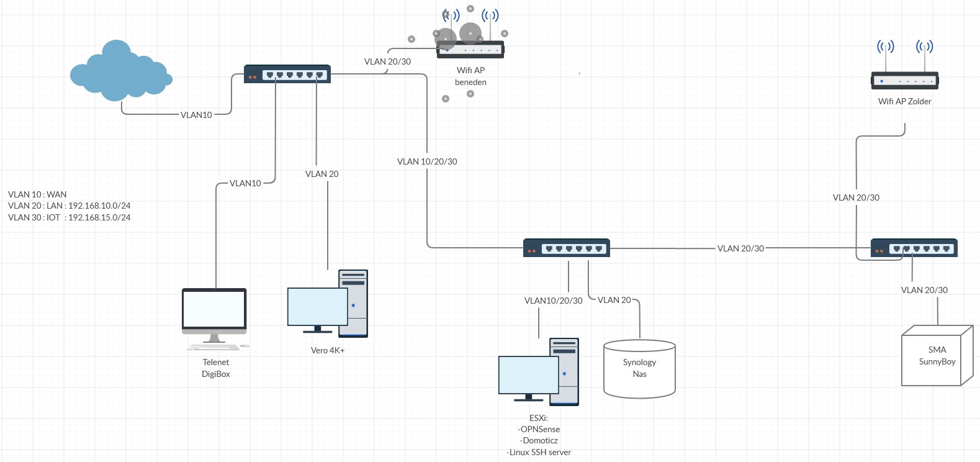Select the VLAN 20/30 label between the two lower switches
The height and width of the screenshot is (462, 980).
click(740, 248)
